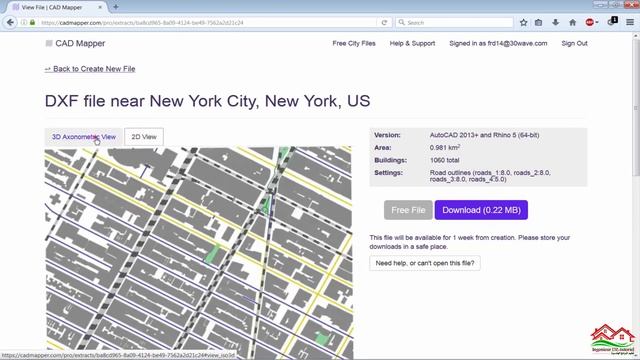This screenshot has height=360, width=640.
Task: Select the View File | CAD Mapper tab
Action: pyautogui.click(x=57, y=7)
